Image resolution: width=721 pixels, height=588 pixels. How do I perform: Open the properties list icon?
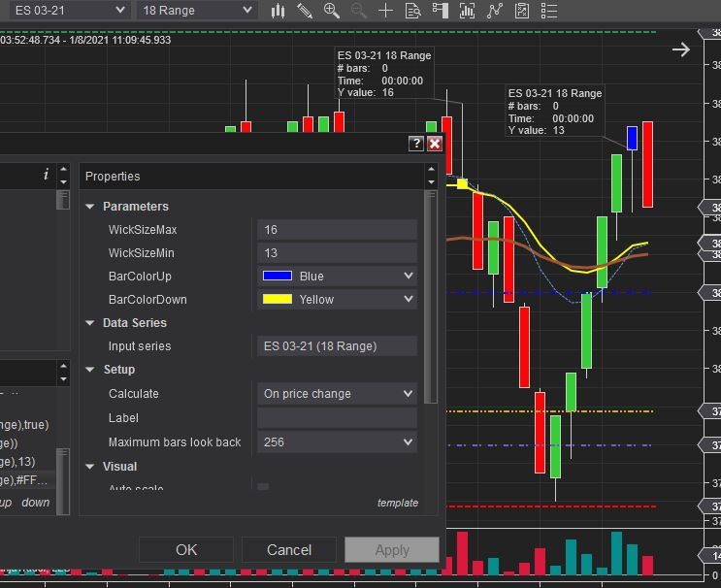549,11
